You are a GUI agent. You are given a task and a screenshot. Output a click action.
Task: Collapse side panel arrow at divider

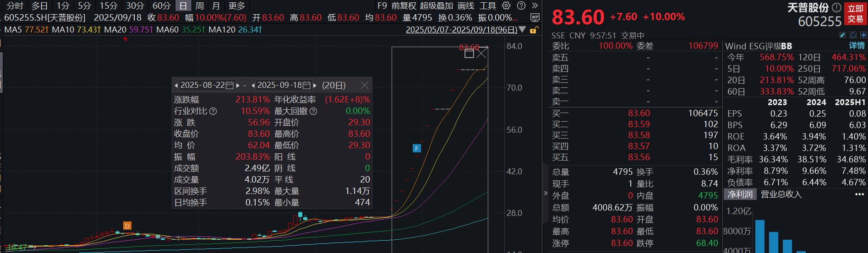[x=546, y=193]
